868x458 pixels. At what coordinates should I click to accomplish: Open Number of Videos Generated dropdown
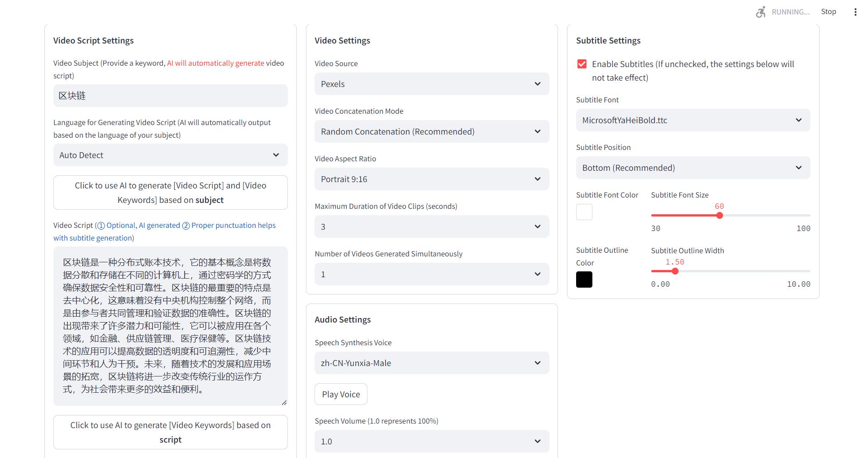coord(432,274)
